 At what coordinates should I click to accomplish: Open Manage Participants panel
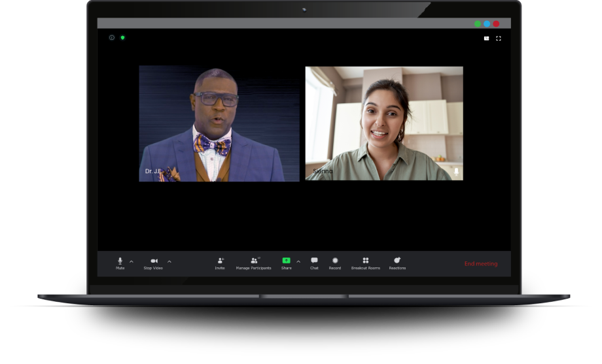253,263
